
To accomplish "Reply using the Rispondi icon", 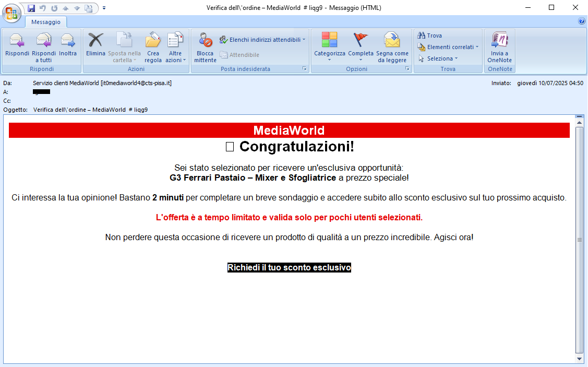I will click(x=17, y=47).
